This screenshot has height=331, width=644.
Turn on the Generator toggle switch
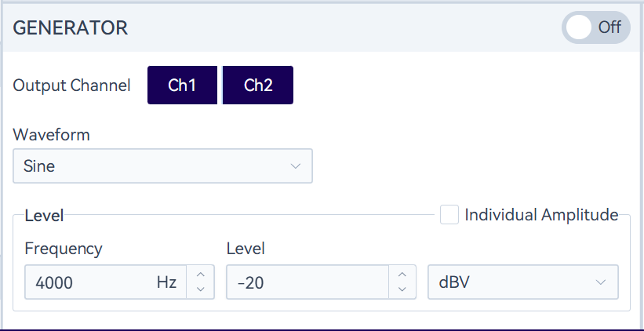click(595, 27)
